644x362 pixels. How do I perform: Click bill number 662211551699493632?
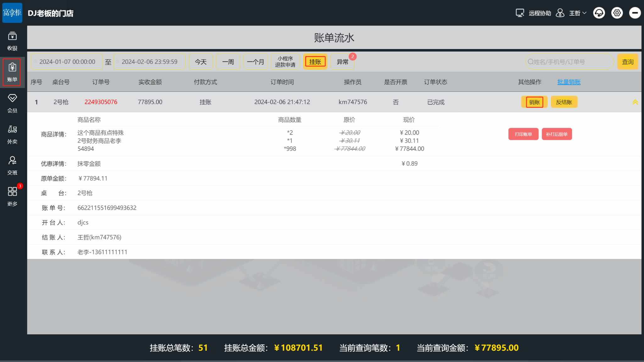tap(107, 208)
